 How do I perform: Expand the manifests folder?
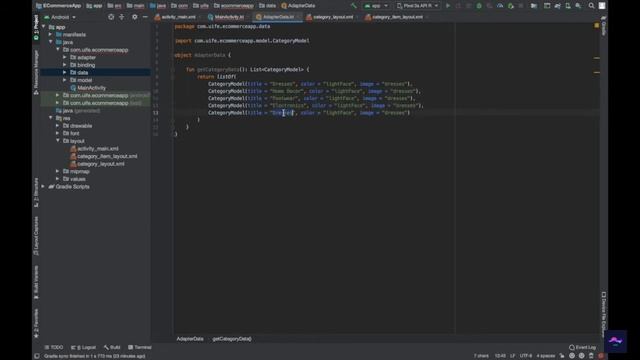51,35
